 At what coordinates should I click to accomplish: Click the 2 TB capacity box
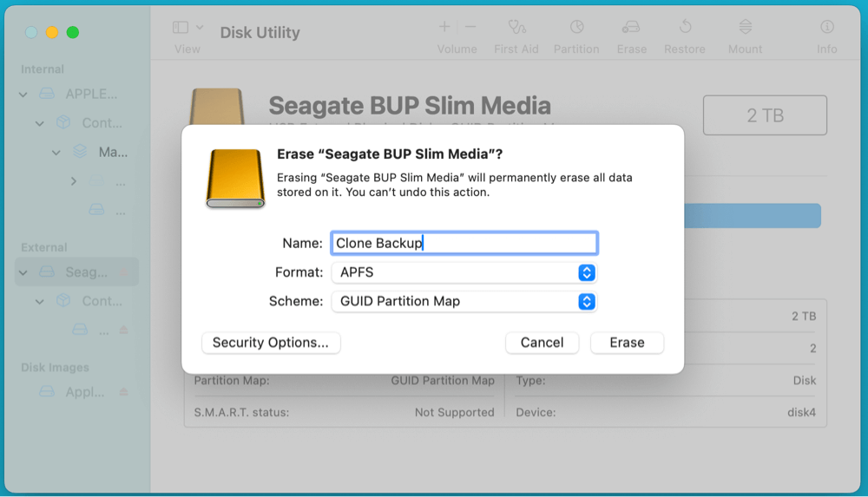coord(765,115)
